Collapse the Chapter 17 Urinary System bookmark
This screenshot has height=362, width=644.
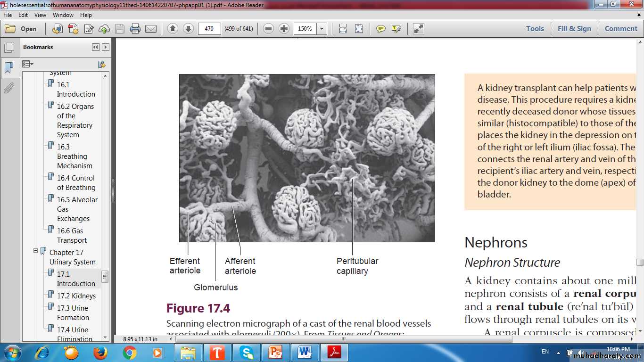point(35,251)
